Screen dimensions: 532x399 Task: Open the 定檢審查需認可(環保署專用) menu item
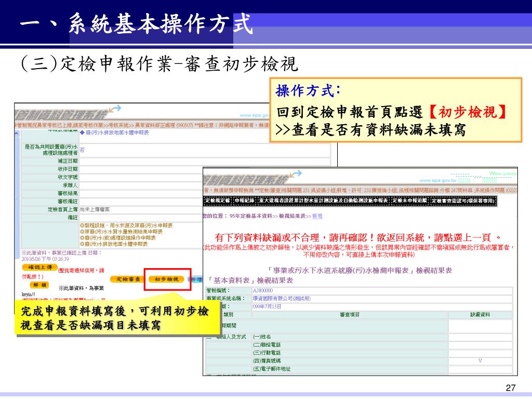(463, 201)
